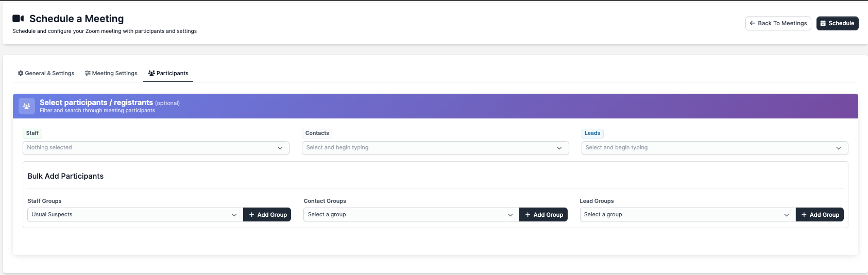Image resolution: width=868 pixels, height=275 pixels.
Task: Click the participants group icon in purple banner
Action: point(27,106)
